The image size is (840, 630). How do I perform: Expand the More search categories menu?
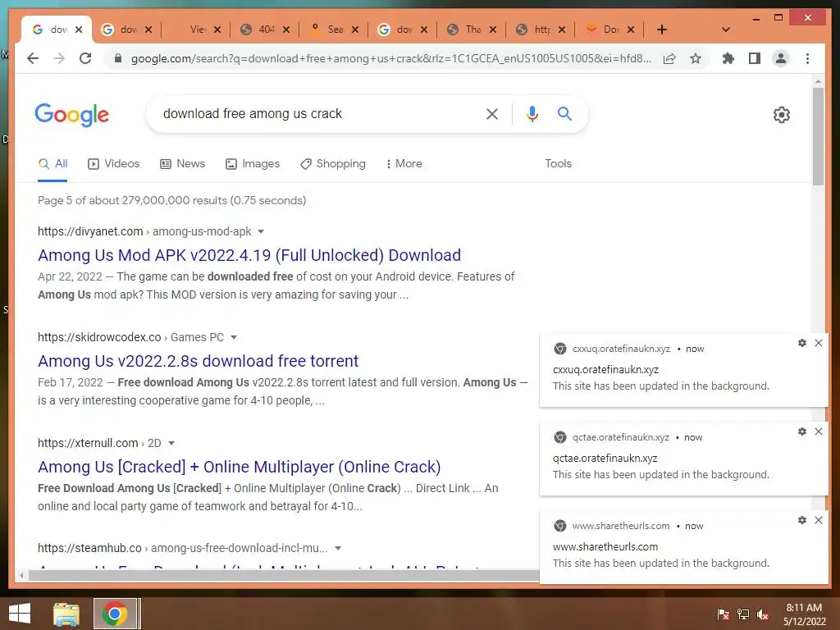click(404, 163)
